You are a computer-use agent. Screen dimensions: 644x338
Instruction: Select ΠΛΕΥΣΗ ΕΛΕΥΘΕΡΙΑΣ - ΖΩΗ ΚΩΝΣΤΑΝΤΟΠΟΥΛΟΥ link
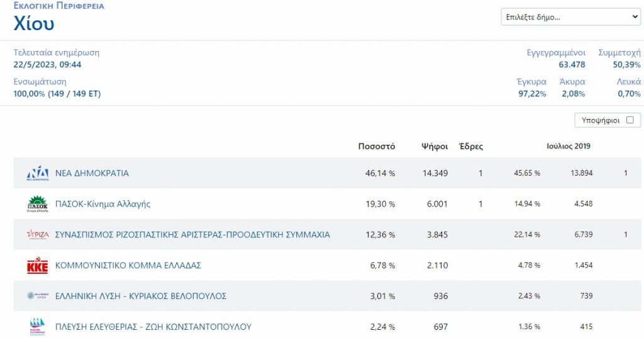[153, 327]
